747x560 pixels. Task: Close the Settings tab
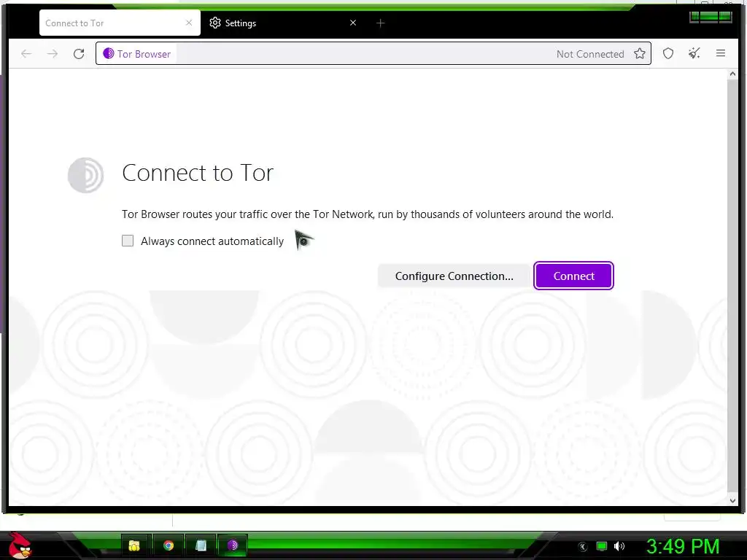click(353, 23)
